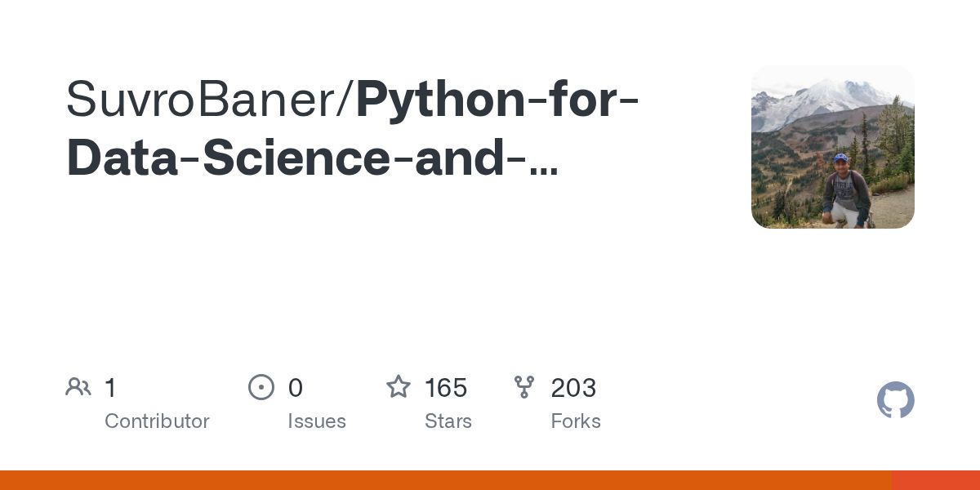Select the contributor count 1
Image resolution: width=980 pixels, height=490 pixels.
(110, 388)
